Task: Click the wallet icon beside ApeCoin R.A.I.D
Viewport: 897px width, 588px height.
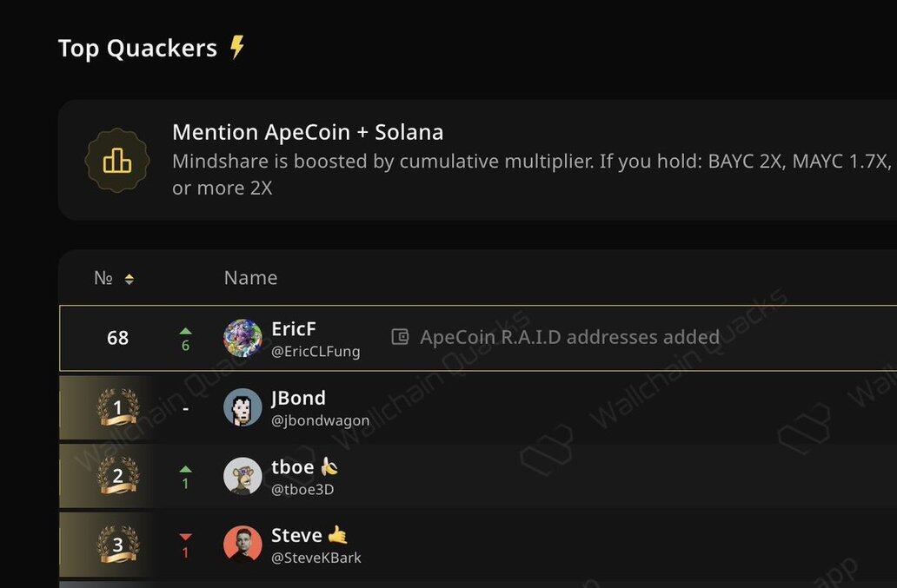Action: click(x=400, y=337)
